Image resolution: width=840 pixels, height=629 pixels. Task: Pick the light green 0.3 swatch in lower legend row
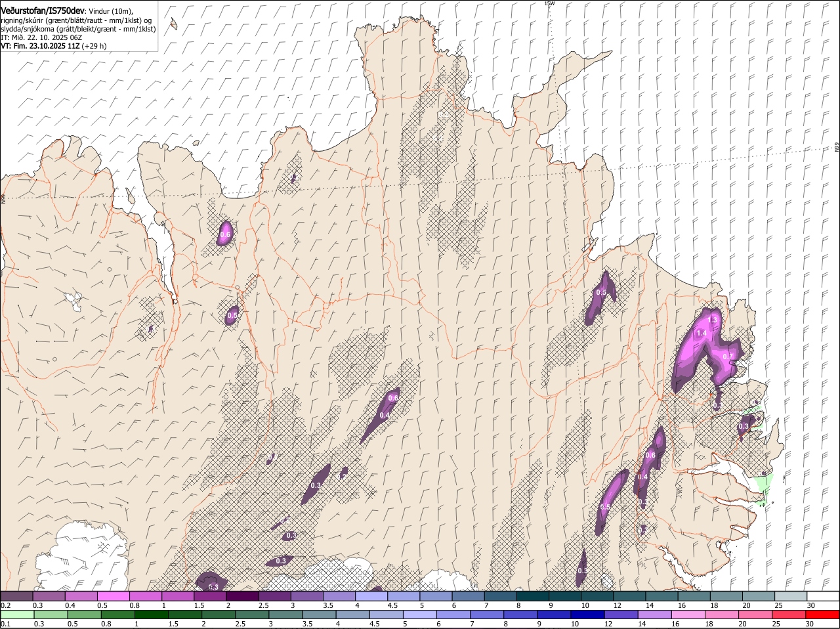(51, 615)
